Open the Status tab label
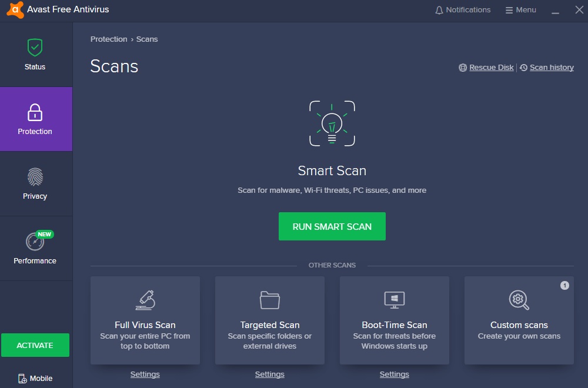The height and width of the screenshot is (388, 588). [35, 67]
